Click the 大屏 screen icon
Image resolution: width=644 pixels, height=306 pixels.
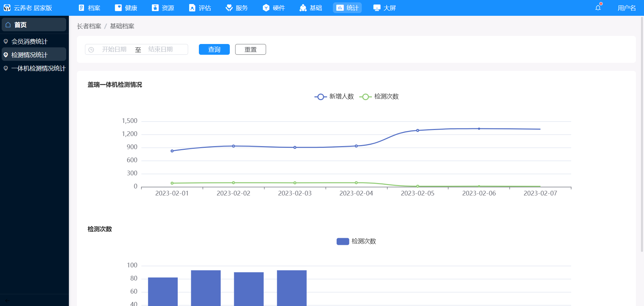(x=377, y=8)
